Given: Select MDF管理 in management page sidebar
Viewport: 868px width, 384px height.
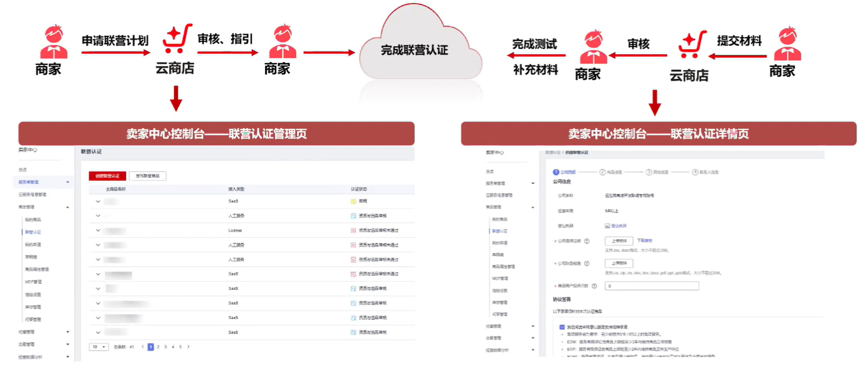Looking at the screenshot, I should click(x=33, y=282).
